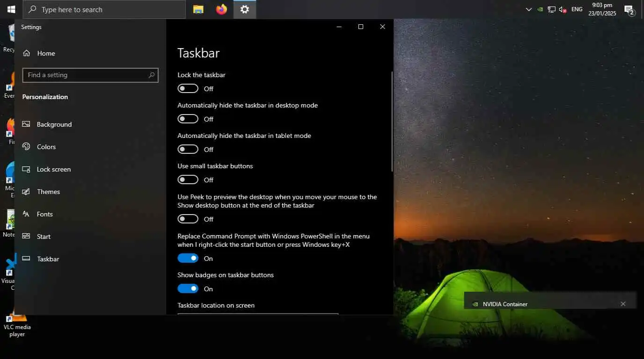This screenshot has height=359, width=644.
Task: Click the Themes brush icon
Action: pos(27,192)
